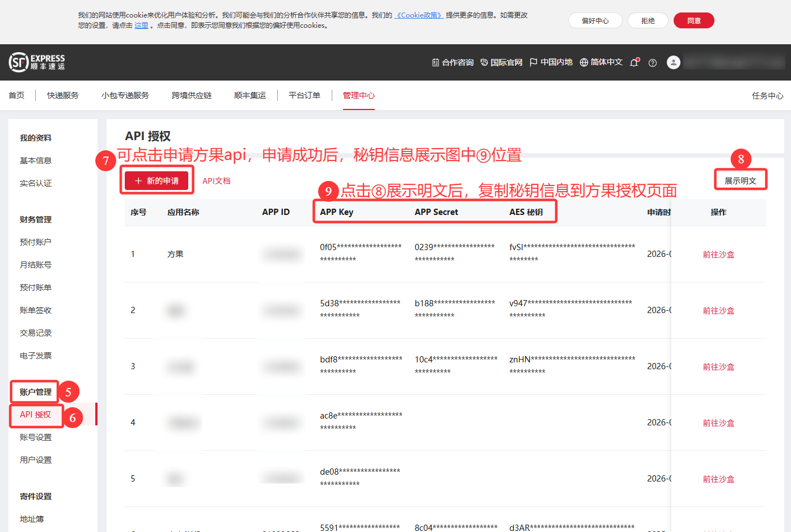Image resolution: width=791 pixels, height=532 pixels.
Task: Open the API文档 link
Action: coord(217,181)
